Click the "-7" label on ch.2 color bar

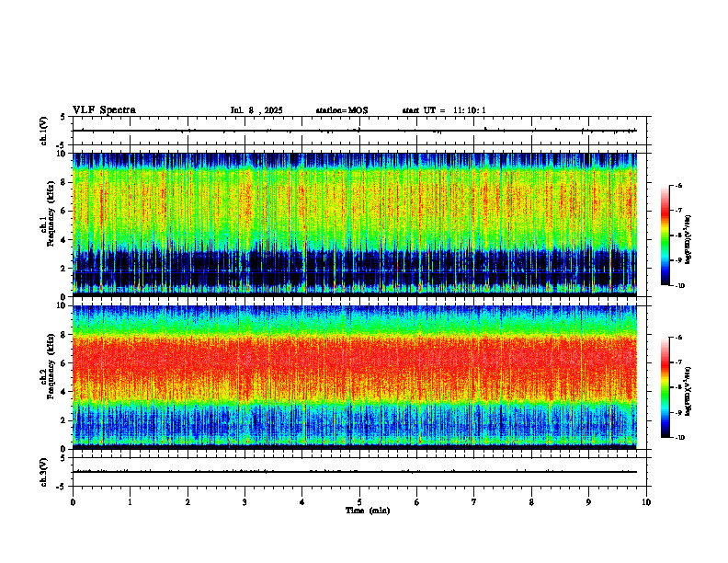(x=679, y=362)
